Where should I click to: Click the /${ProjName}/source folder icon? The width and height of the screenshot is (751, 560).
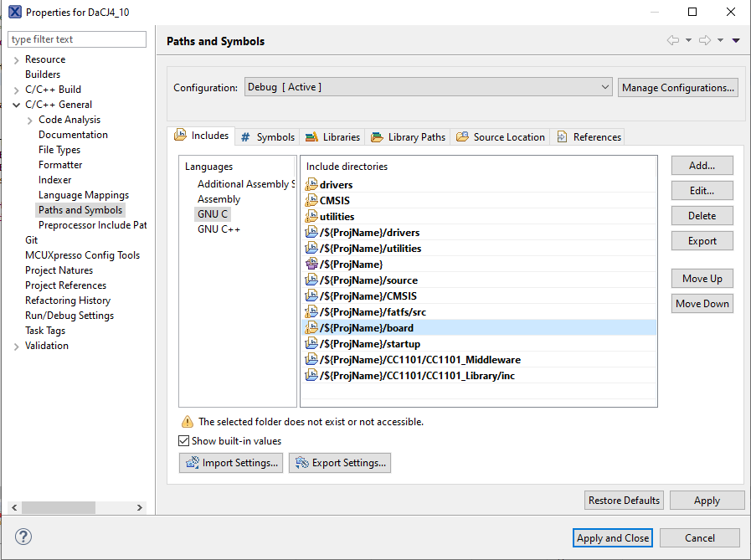pyautogui.click(x=311, y=280)
